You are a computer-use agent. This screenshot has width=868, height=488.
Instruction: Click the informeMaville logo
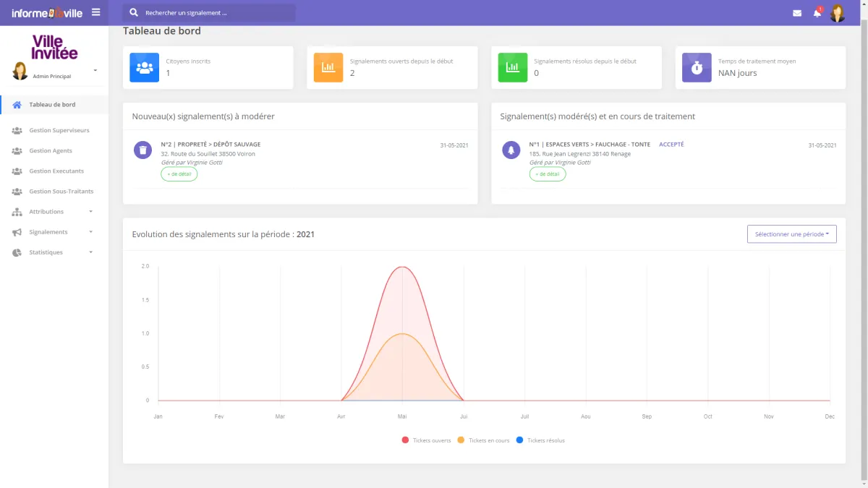point(47,13)
